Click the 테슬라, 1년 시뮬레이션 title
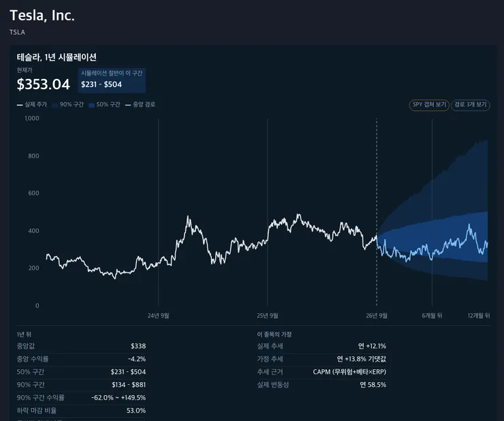The height and width of the screenshot is (421, 504). [57, 58]
